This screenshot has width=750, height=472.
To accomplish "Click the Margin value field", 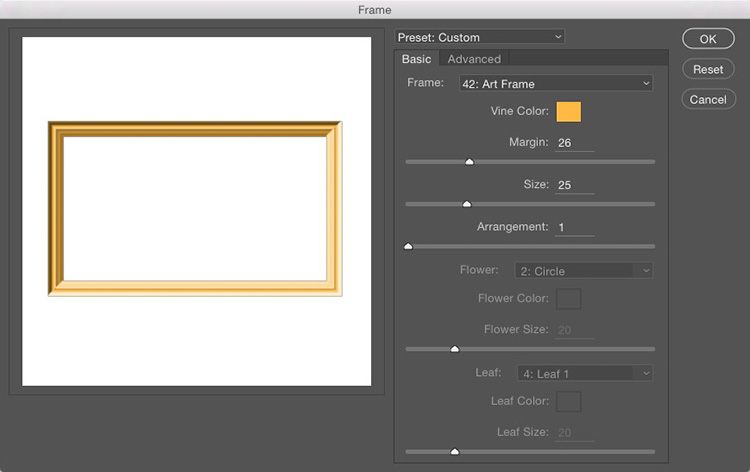I will [x=574, y=143].
